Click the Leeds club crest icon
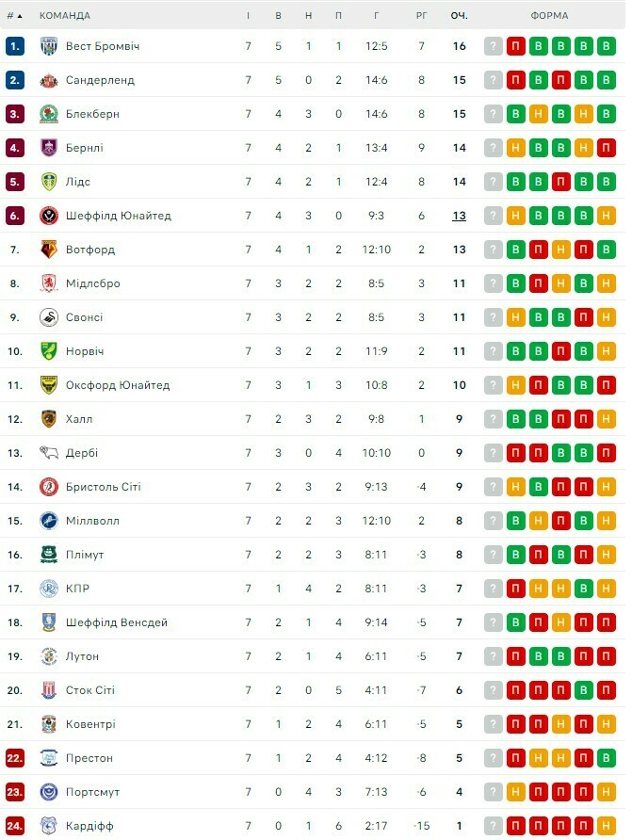 (49, 182)
